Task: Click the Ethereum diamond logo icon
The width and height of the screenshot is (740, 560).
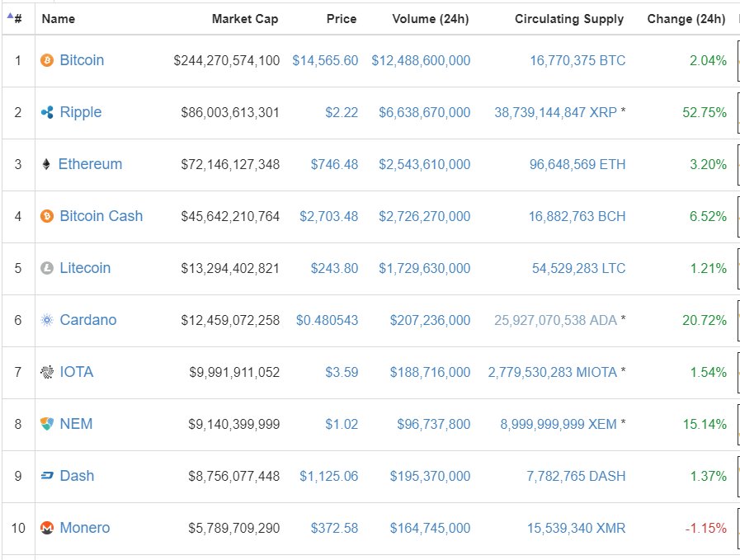Action: 46,164
